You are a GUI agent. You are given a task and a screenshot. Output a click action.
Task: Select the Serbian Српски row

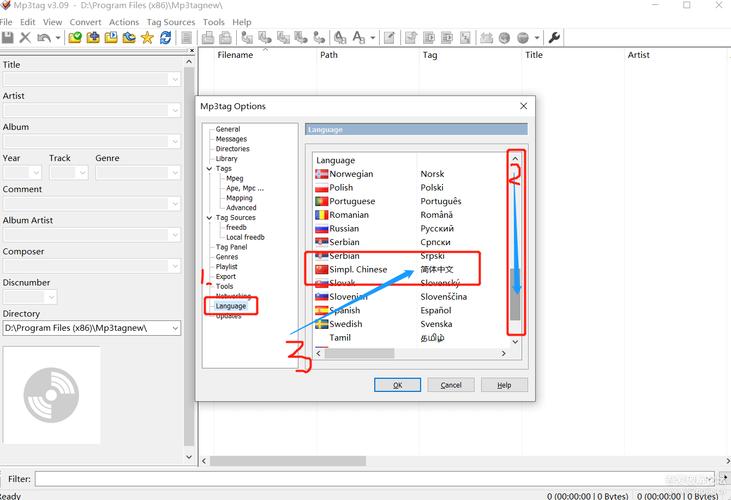[409, 242]
